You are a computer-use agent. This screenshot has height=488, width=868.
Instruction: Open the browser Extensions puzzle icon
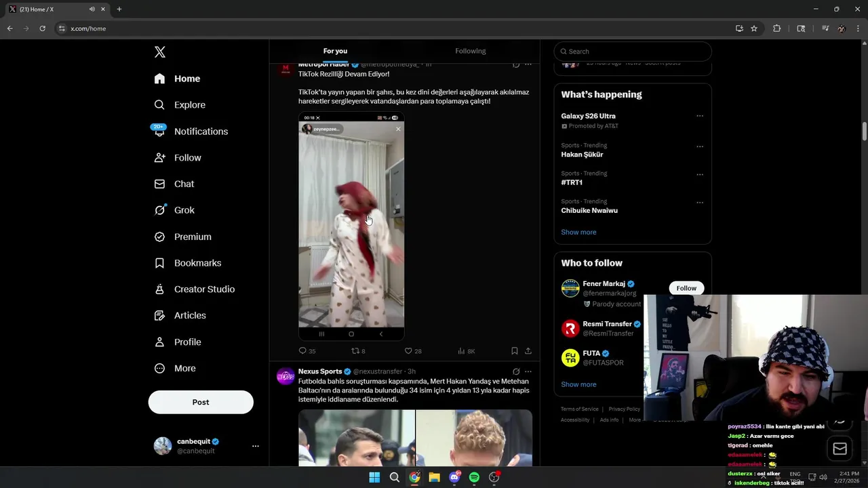pyautogui.click(x=777, y=28)
